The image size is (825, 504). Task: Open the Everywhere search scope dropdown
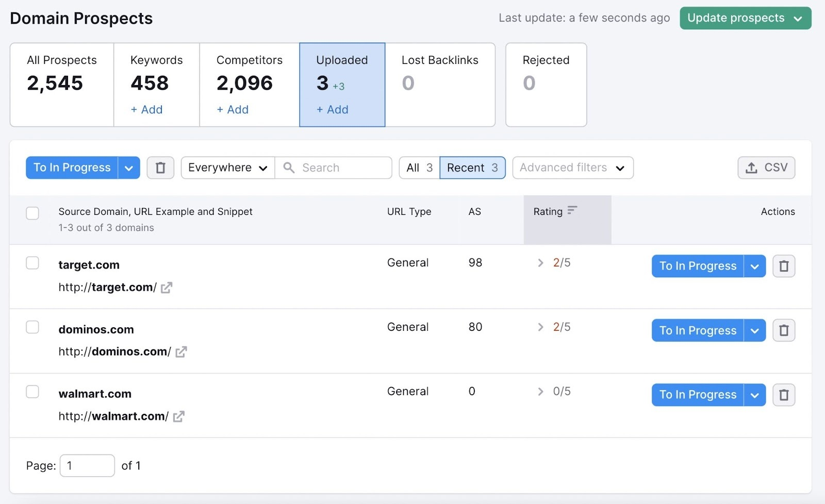(x=227, y=168)
